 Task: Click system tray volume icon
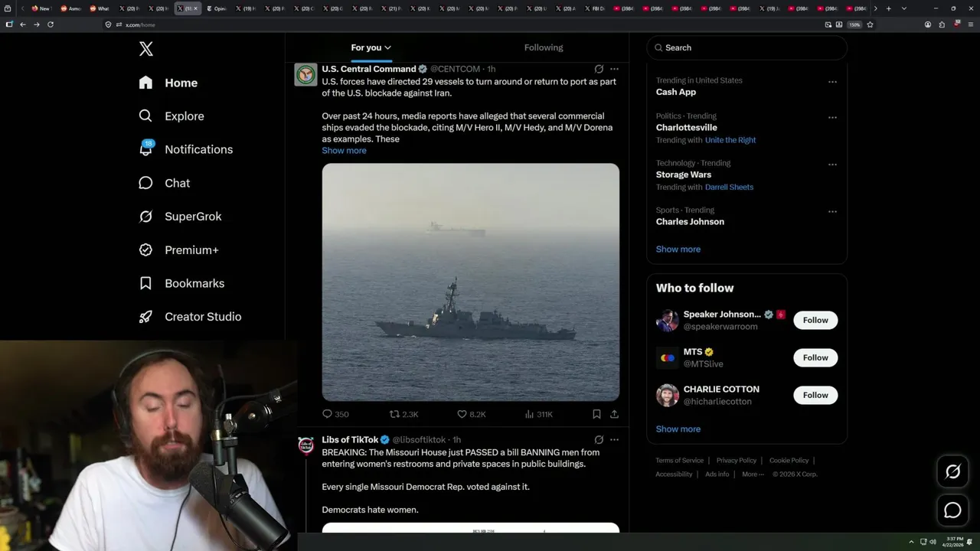[x=933, y=542]
